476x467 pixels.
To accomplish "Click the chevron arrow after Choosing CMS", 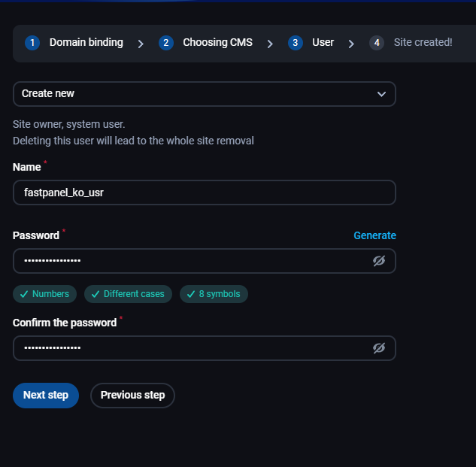I will [x=270, y=44].
